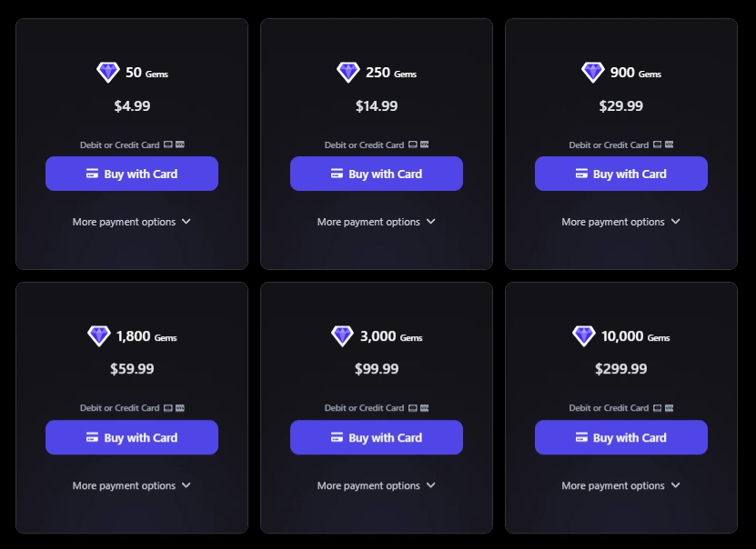Expand More payment options for 3,000 Gems
756x549 pixels.
click(x=377, y=485)
